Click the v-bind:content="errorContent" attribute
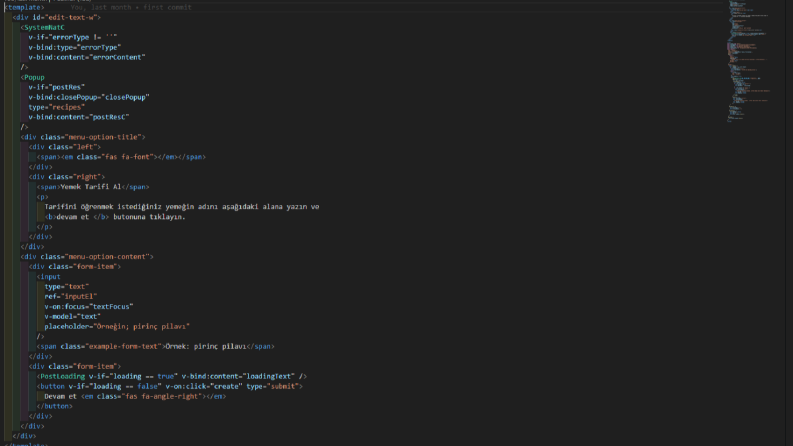 pos(87,57)
